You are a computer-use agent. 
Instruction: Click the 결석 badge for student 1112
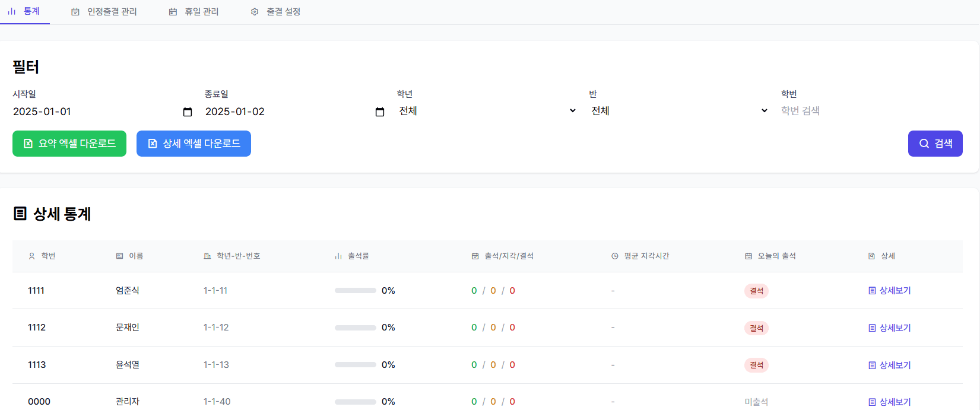pyautogui.click(x=756, y=328)
